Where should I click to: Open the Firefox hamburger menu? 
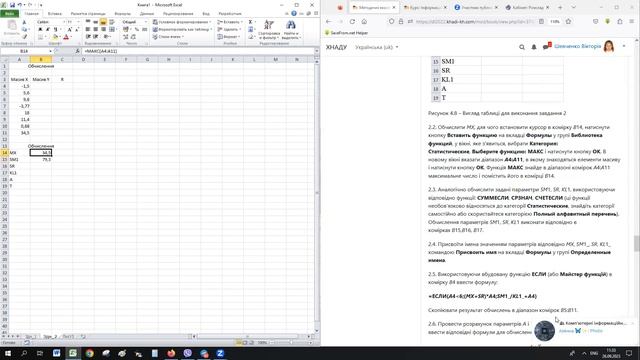pos(631,21)
